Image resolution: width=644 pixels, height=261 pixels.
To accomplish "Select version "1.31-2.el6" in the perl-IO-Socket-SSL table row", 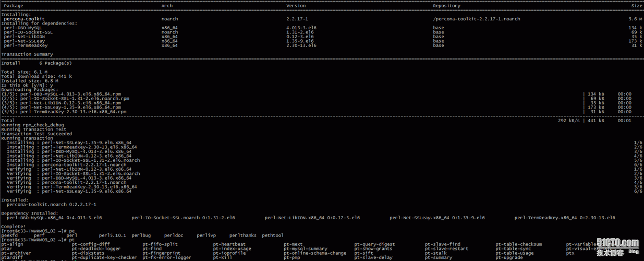I will coord(300,32).
